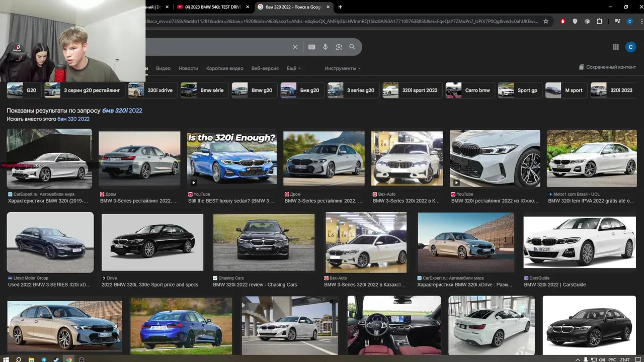Close the BMW 540i TEST DRIVE tab
The image size is (644, 362).
(247, 7)
